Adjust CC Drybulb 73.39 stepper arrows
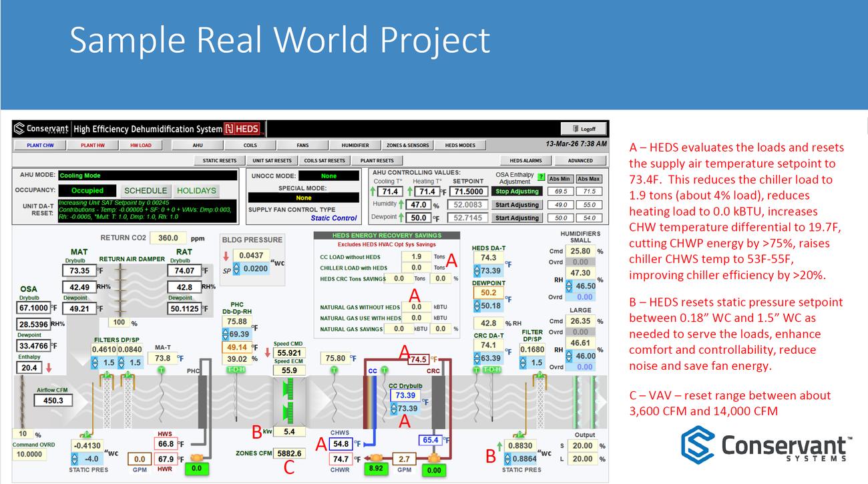Screen dimensions: 868x484 point(394,408)
